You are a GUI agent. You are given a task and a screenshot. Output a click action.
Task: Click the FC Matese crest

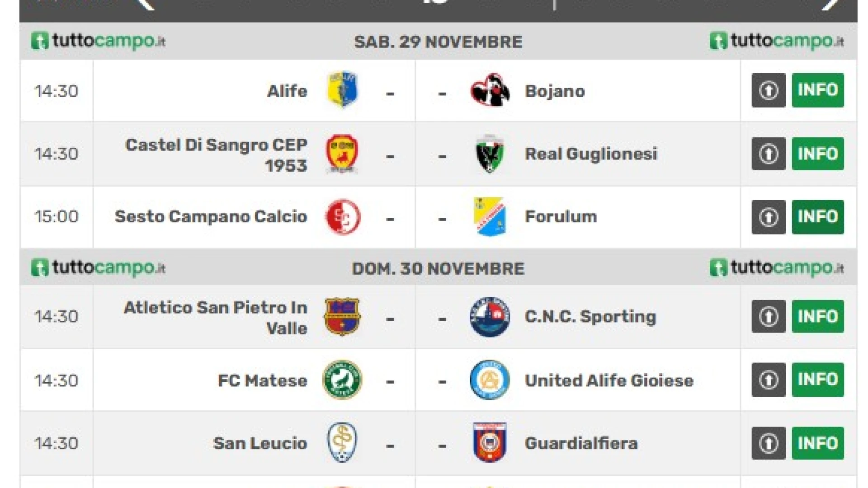coord(342,380)
